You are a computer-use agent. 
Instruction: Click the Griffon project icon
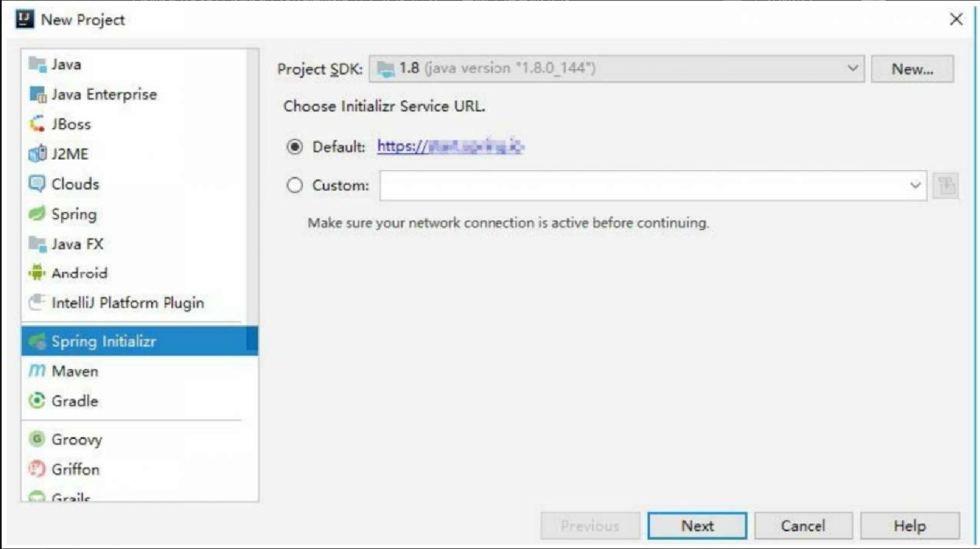click(x=37, y=469)
